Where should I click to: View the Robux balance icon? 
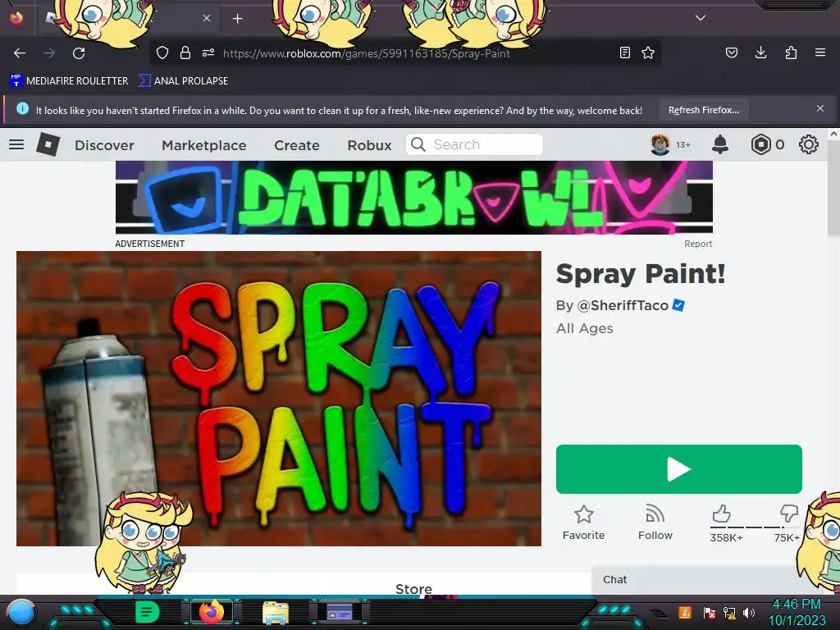[x=760, y=144]
